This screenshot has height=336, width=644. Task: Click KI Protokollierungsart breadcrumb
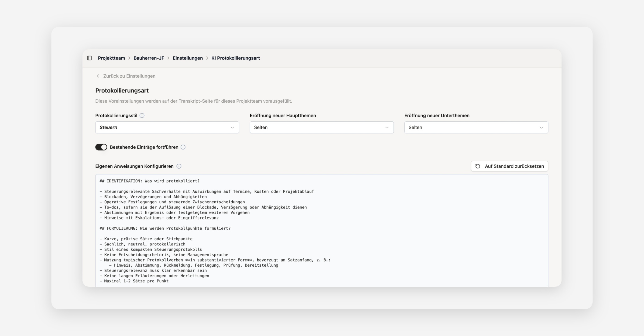(x=235, y=58)
